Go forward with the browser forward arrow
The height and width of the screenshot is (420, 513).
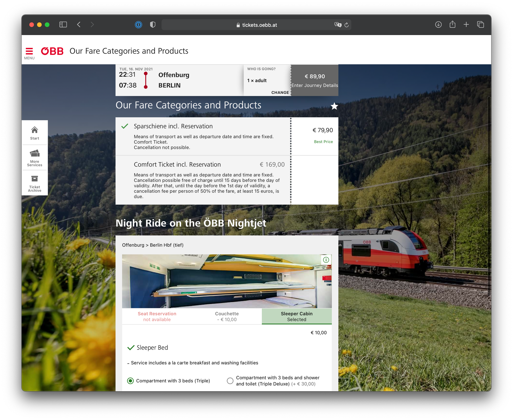point(92,25)
